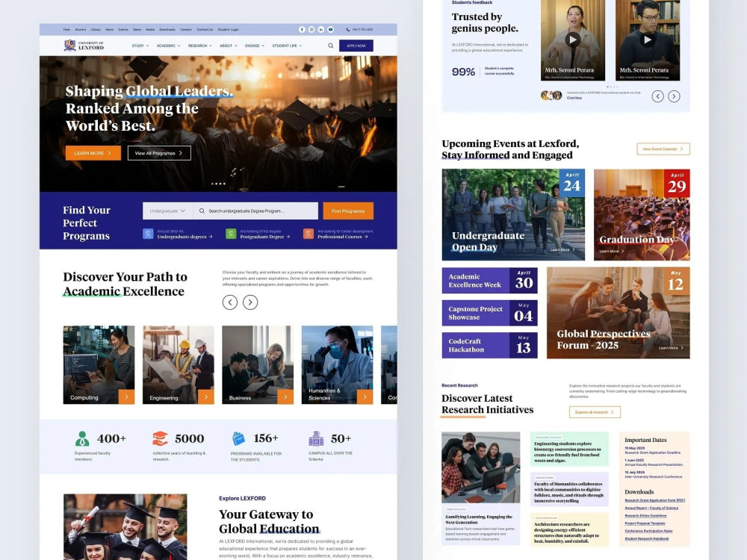This screenshot has height=560, width=747.
Task: Download Research Grant Application Form (PDF)
Action: [654, 500]
